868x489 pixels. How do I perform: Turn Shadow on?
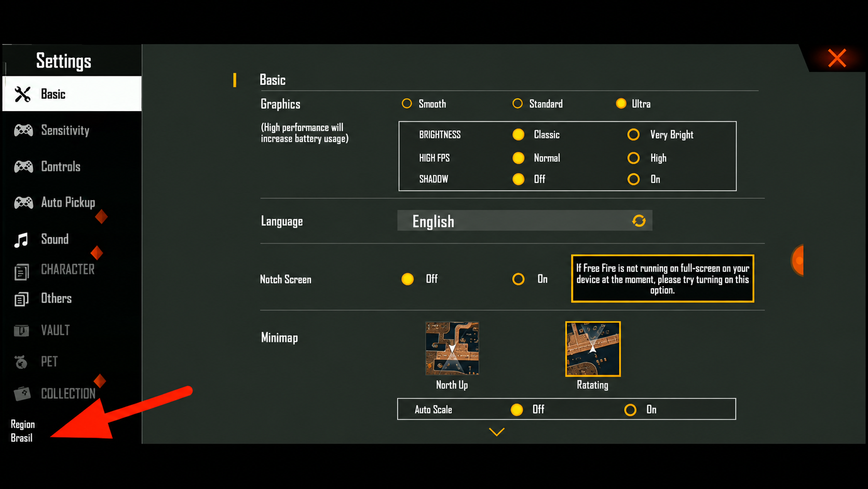click(x=644, y=179)
